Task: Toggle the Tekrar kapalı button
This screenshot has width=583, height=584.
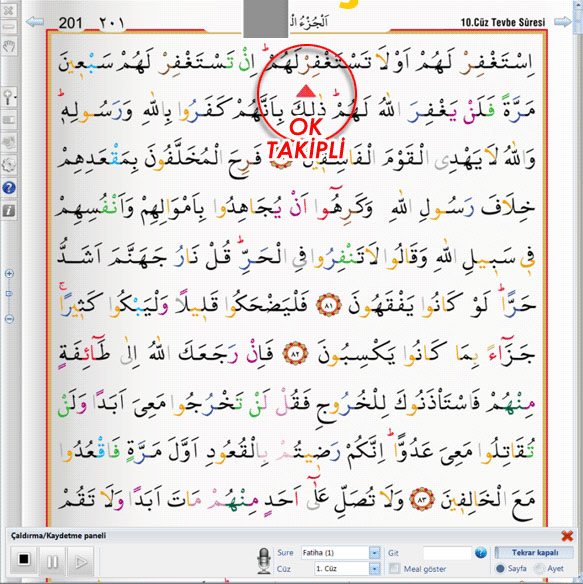Action: pos(534,552)
